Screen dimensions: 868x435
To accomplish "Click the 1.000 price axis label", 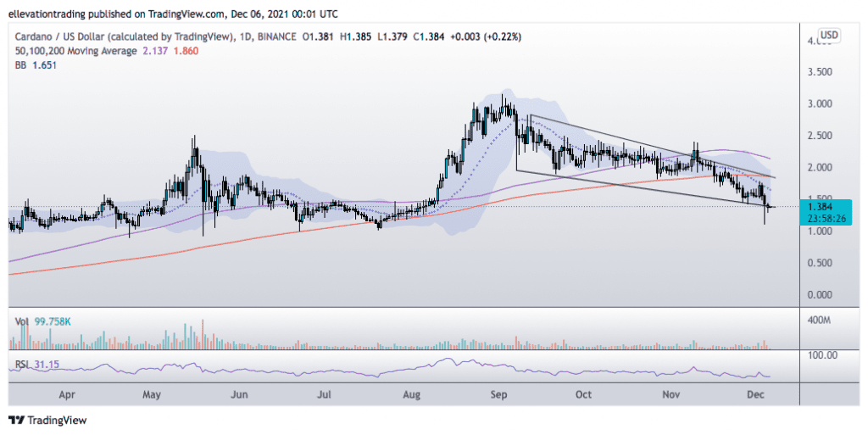I will pos(821,231).
